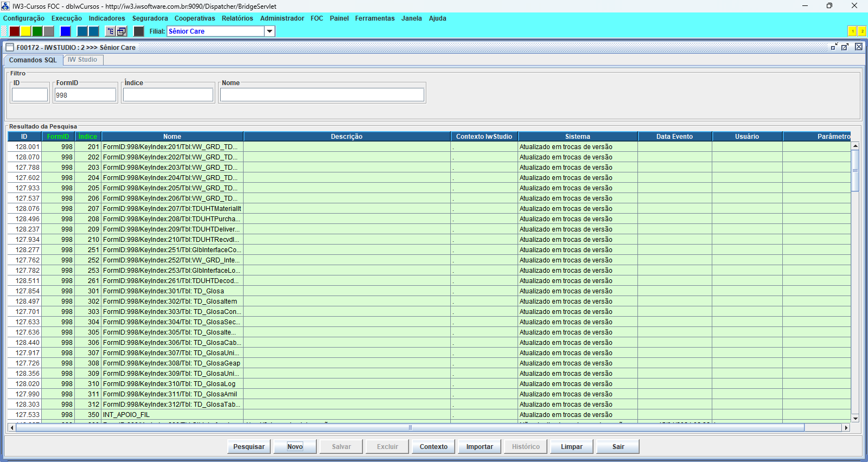Click the horizontal scrollbar left arrow
The width and height of the screenshot is (868, 462).
tap(12, 428)
